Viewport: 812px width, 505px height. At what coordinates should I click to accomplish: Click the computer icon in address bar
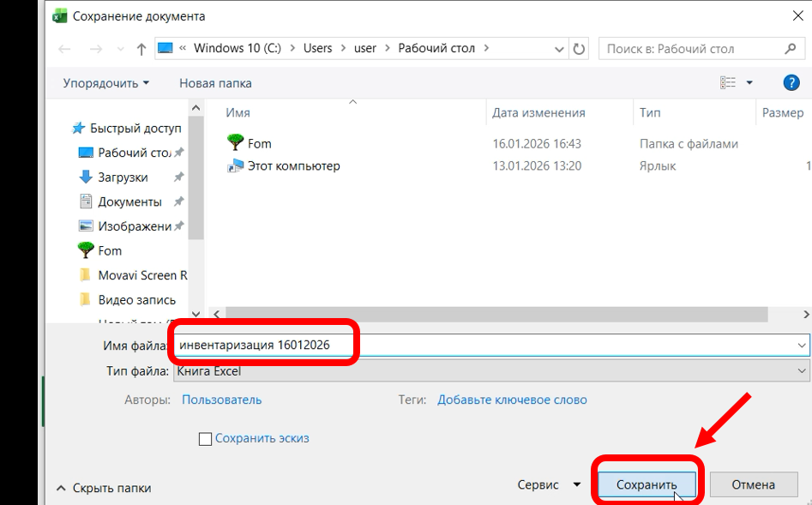pyautogui.click(x=165, y=48)
